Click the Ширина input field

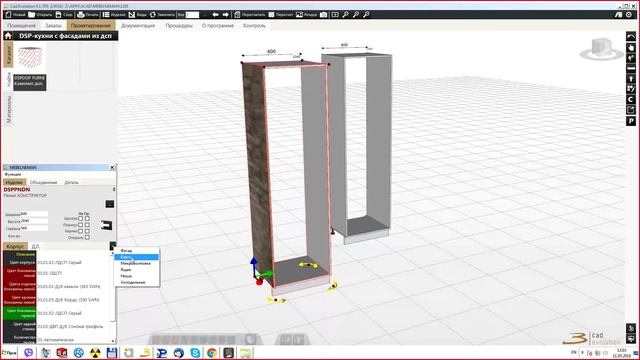(x=34, y=214)
